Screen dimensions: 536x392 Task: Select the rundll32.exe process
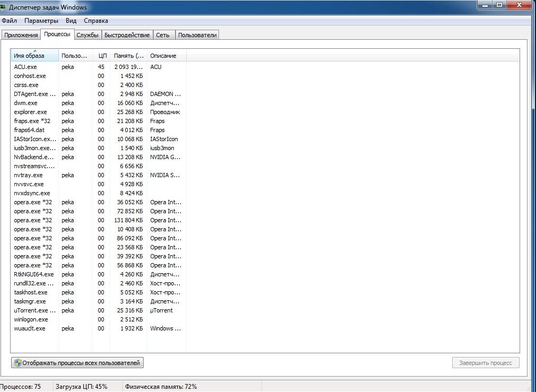tap(99, 284)
